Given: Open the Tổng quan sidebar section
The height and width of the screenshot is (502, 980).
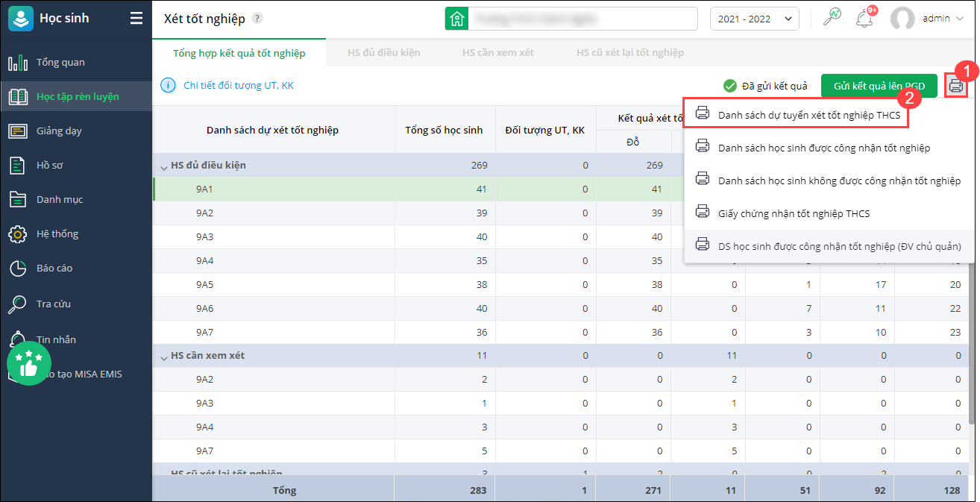Looking at the screenshot, I should coord(60,62).
